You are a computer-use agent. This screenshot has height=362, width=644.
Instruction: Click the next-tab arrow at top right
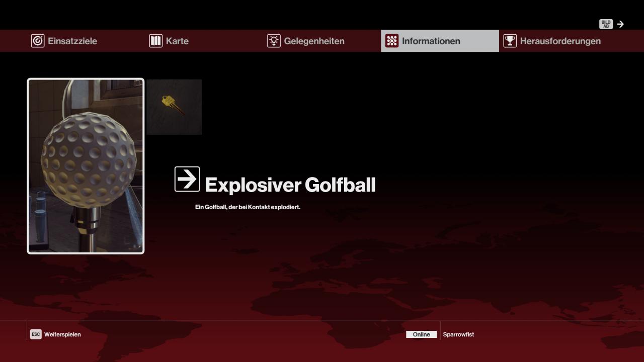click(620, 24)
